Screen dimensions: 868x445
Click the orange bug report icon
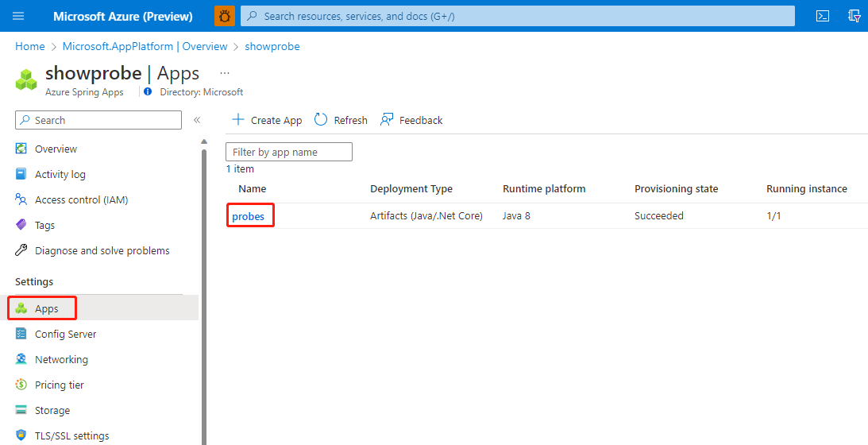point(225,16)
